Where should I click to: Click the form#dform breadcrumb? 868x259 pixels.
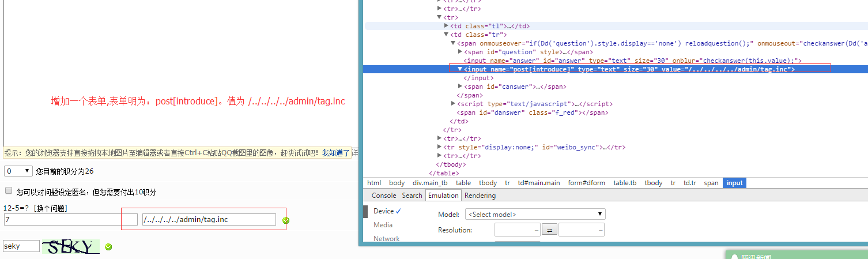586,183
